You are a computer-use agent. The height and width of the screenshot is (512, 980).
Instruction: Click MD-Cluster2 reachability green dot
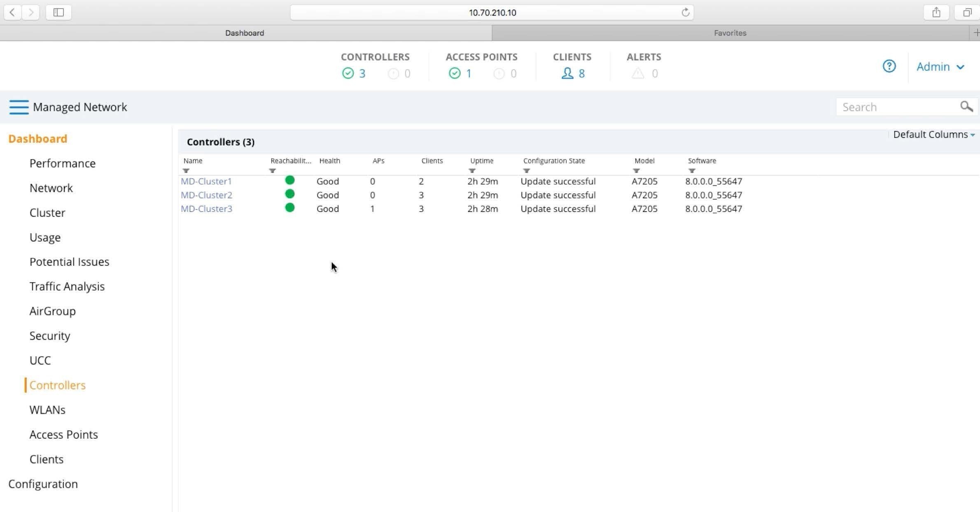point(290,194)
